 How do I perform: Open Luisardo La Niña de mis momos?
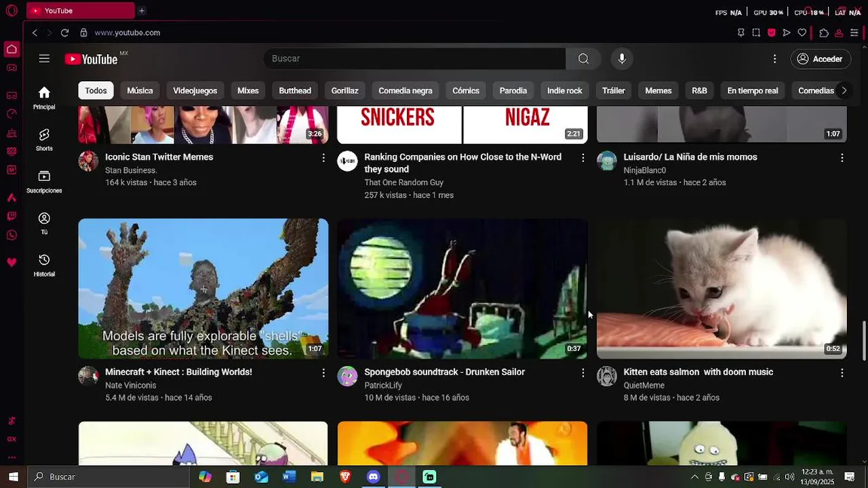690,157
